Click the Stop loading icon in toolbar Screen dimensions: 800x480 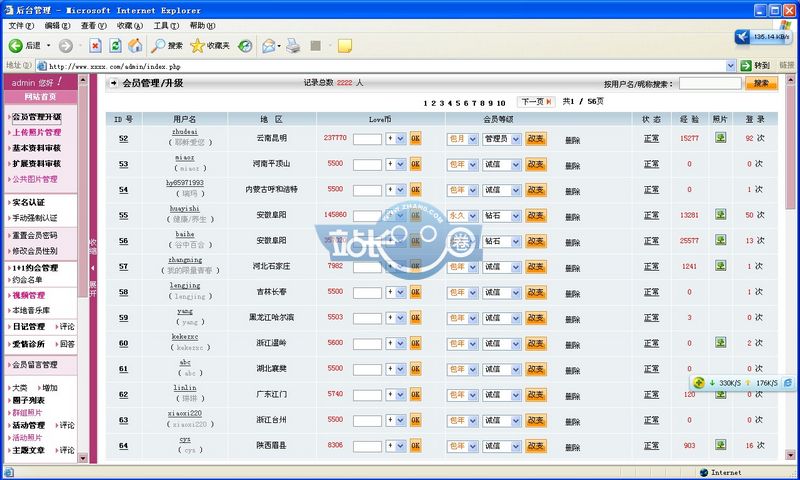pos(95,45)
